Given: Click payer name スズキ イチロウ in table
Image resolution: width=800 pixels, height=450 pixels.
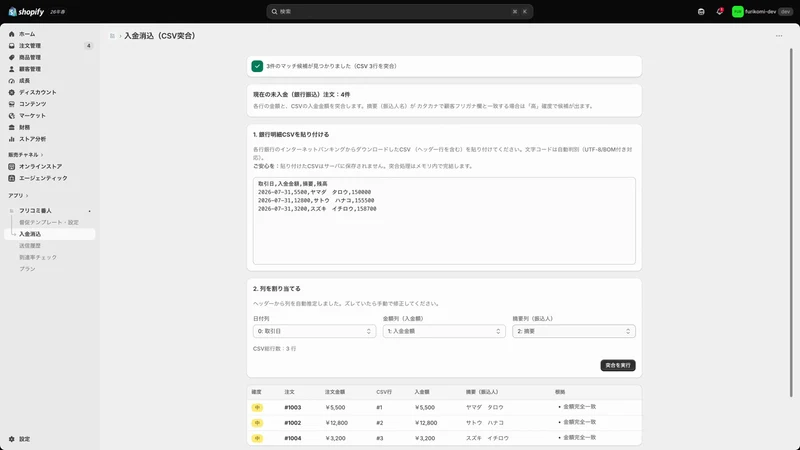Looking at the screenshot, I should (487, 438).
